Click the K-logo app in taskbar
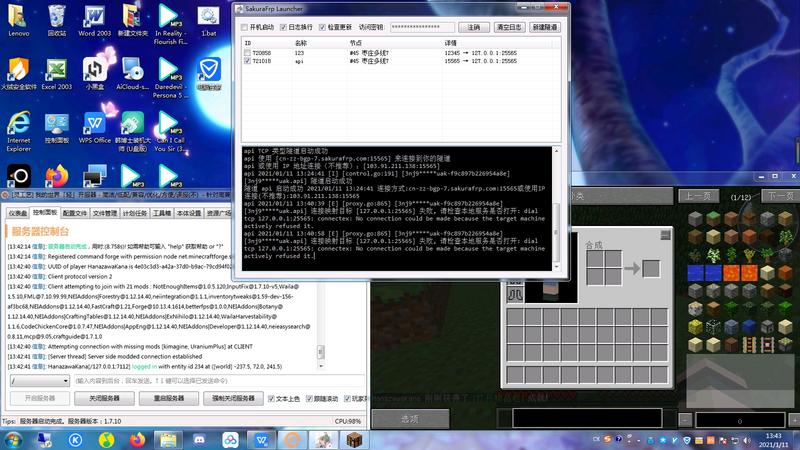The height and width of the screenshot is (450, 800). click(76, 440)
